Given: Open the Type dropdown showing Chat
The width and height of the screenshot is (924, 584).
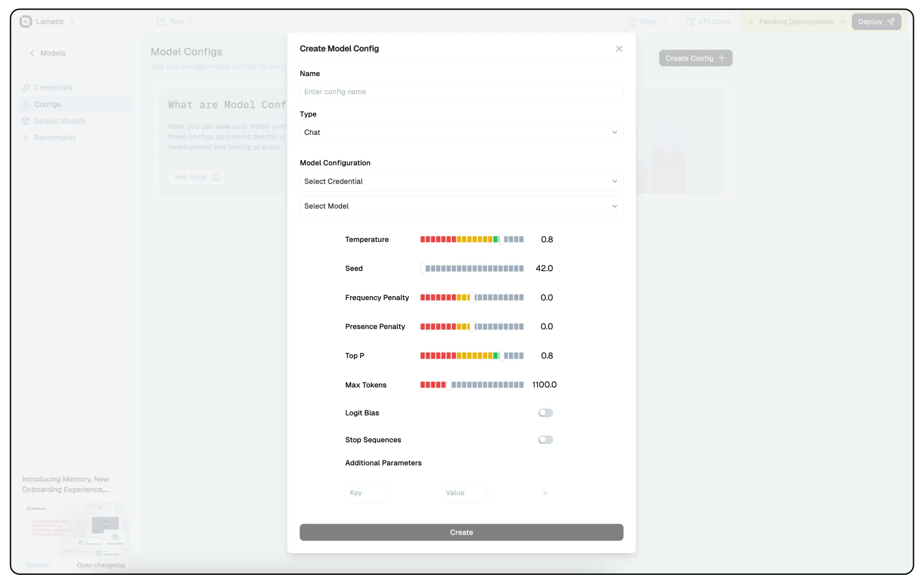Looking at the screenshot, I should click(461, 132).
